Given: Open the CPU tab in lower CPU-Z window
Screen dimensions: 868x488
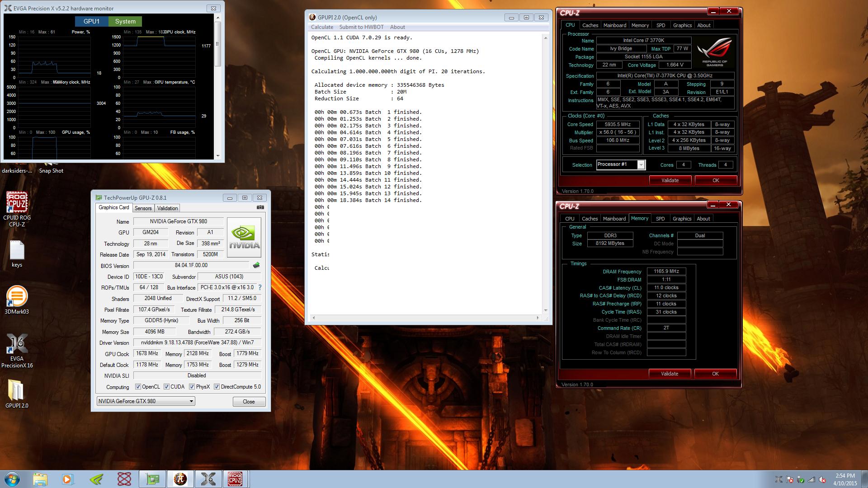Looking at the screenshot, I should click(570, 219).
